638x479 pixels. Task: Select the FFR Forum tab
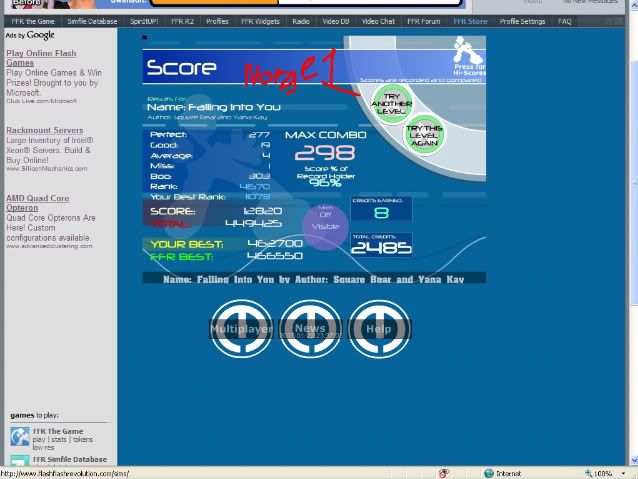click(423, 21)
